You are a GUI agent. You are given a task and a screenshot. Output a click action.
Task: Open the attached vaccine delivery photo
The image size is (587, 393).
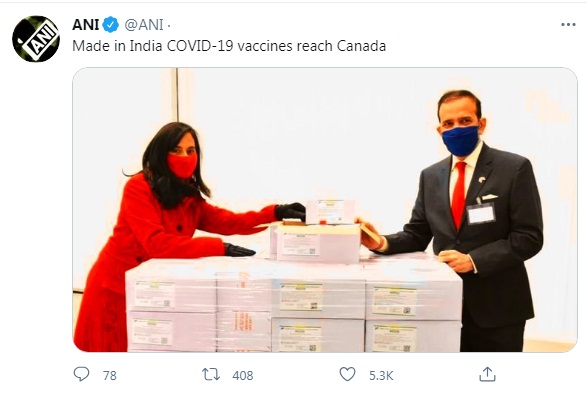point(325,210)
